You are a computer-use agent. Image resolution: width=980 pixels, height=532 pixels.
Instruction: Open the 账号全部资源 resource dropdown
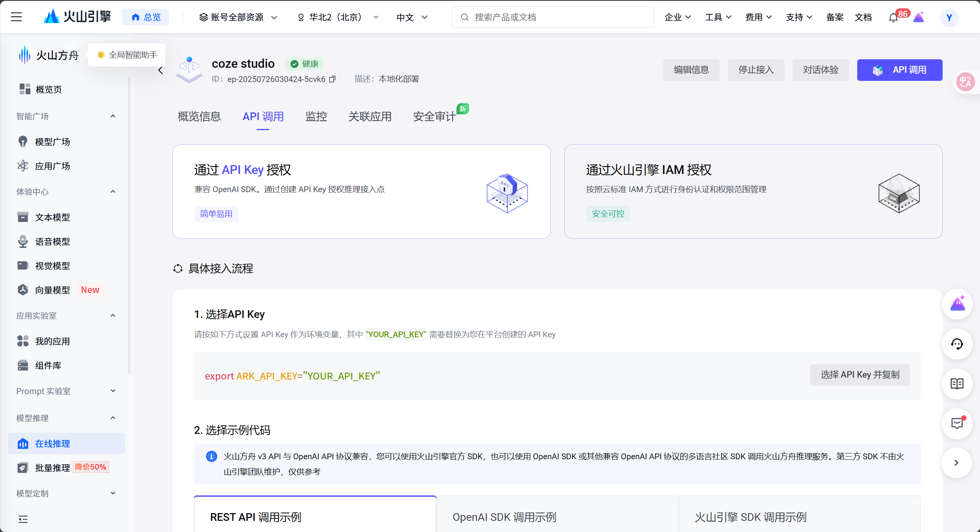pyautogui.click(x=238, y=17)
